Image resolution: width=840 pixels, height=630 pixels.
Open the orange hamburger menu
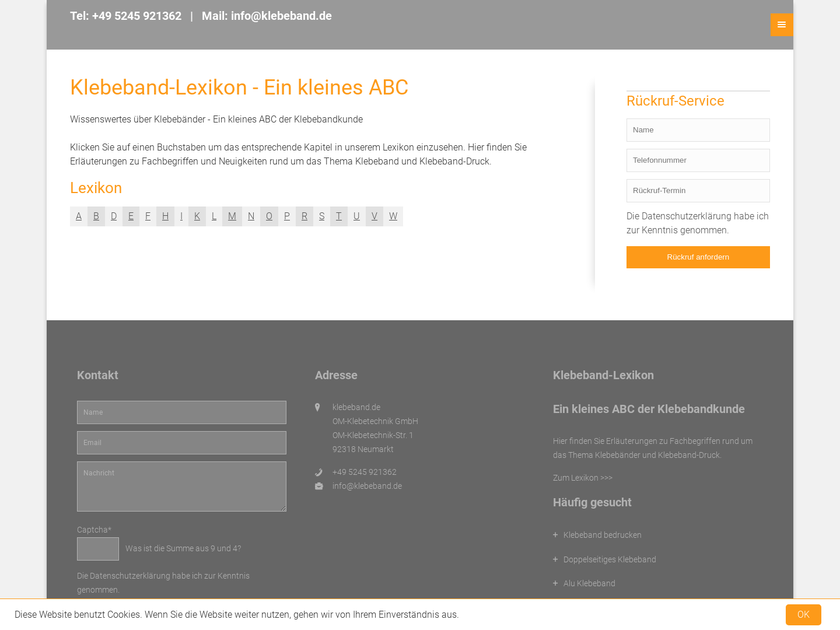781,24
